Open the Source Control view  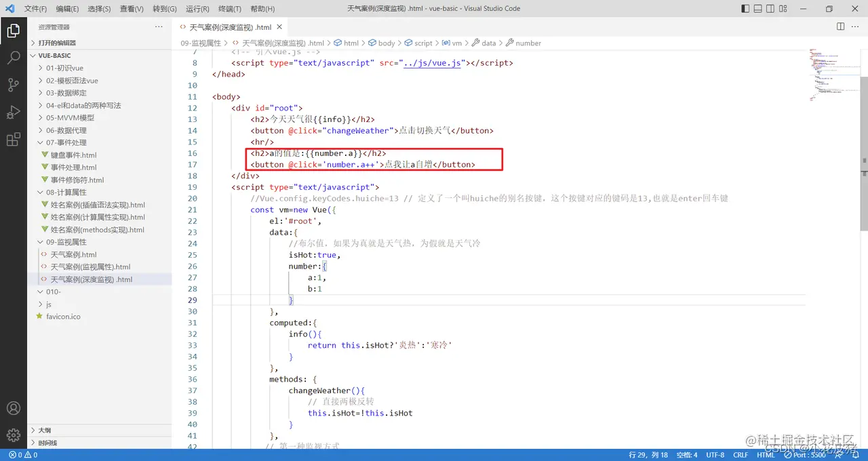pos(13,85)
